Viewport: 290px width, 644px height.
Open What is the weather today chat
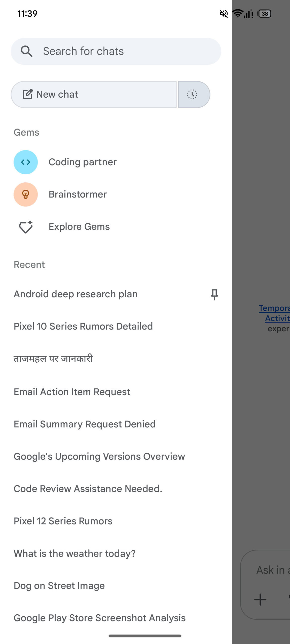tap(75, 553)
